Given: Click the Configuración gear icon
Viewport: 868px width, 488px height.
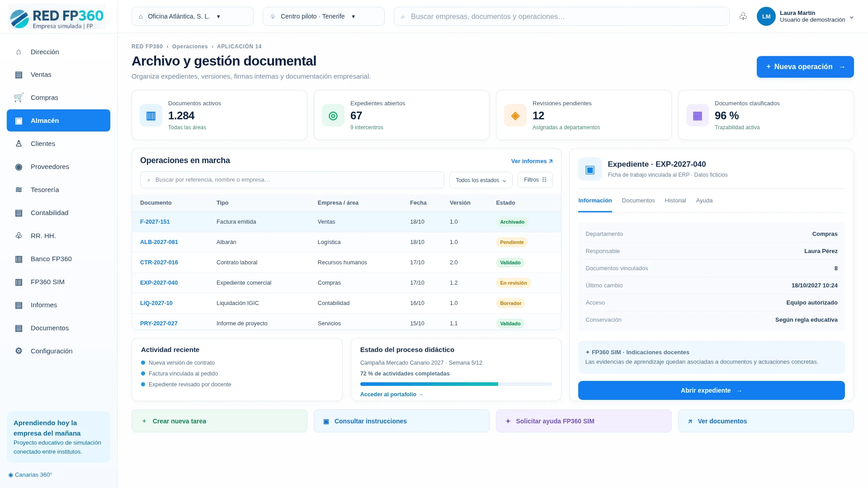Looking at the screenshot, I should tap(19, 351).
